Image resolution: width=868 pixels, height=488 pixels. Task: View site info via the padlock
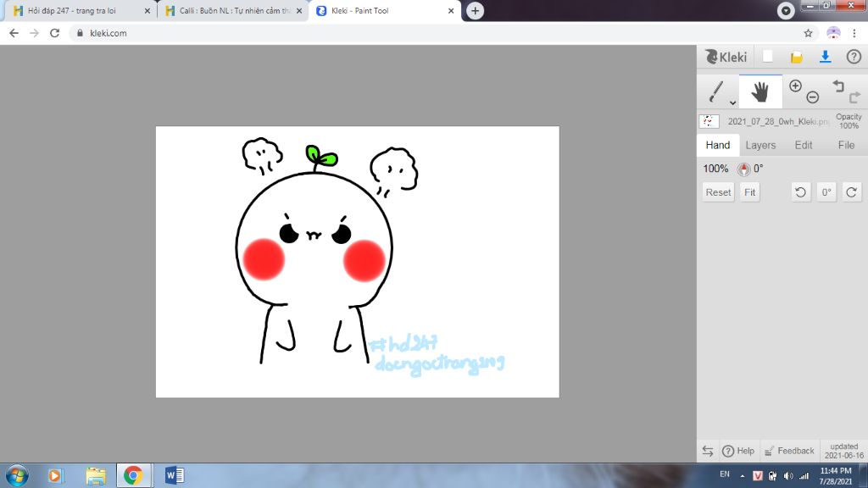(80, 33)
